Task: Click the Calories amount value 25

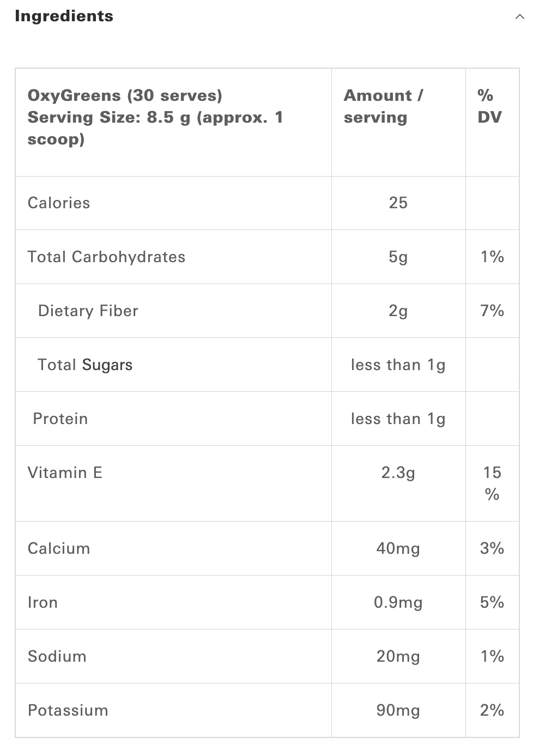Action: coord(398,203)
